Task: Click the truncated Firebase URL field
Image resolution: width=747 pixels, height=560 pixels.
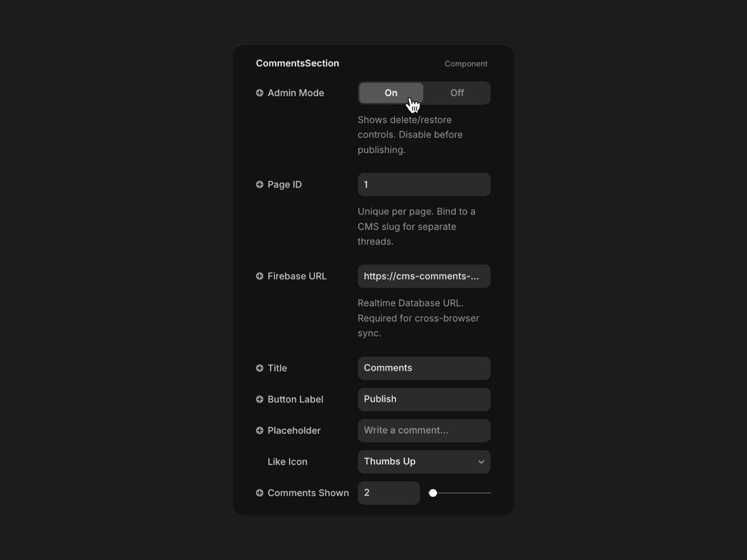Action: 424,276
